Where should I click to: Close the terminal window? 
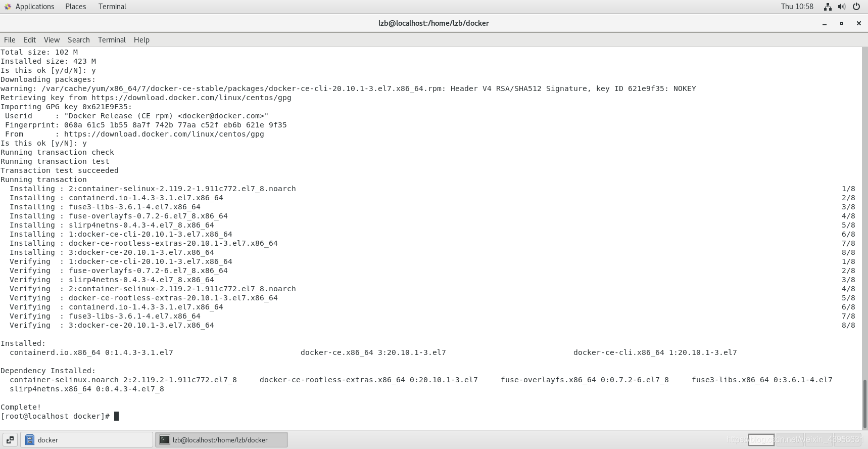tap(858, 23)
